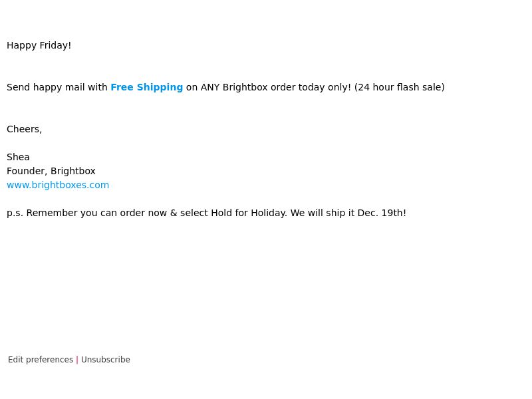Click the 'Founder, Brightbox' title line
The image size is (532, 399).
51,171
